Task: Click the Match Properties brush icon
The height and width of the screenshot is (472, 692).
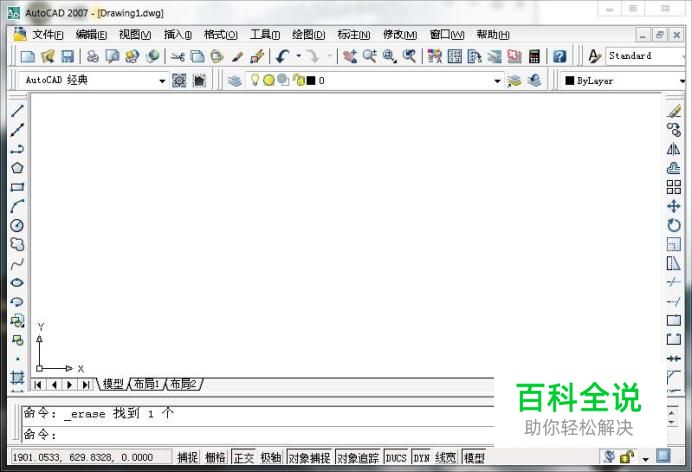Action: click(237, 56)
